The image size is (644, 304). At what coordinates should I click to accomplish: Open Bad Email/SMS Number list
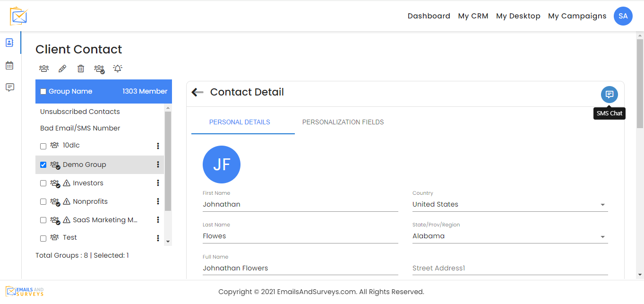(80, 128)
